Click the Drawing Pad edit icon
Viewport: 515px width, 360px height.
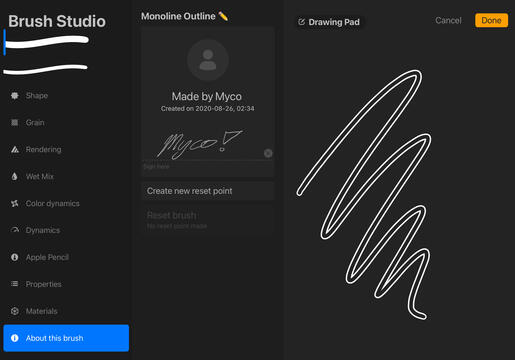click(301, 22)
